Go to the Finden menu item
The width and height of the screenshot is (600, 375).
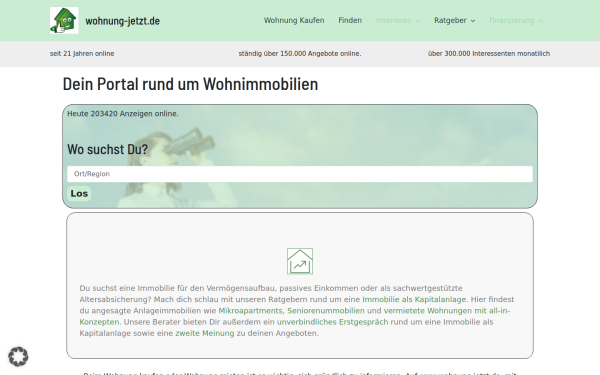(350, 20)
